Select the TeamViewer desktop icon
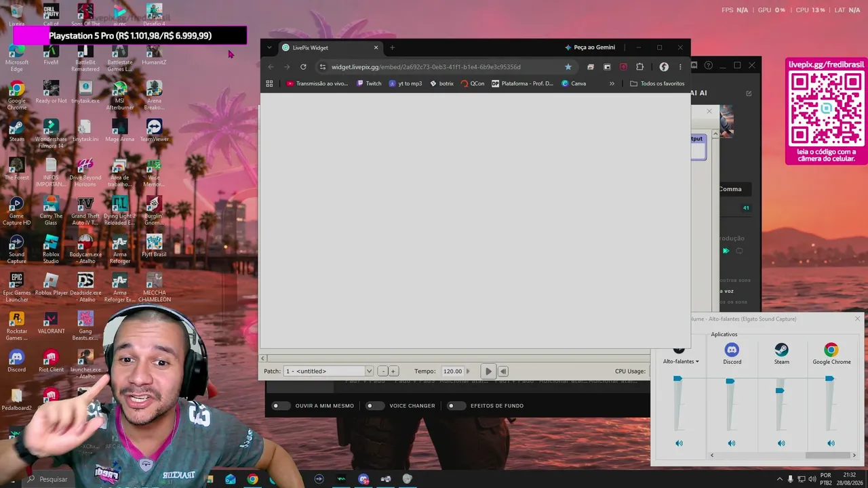868x488 pixels. (x=154, y=131)
